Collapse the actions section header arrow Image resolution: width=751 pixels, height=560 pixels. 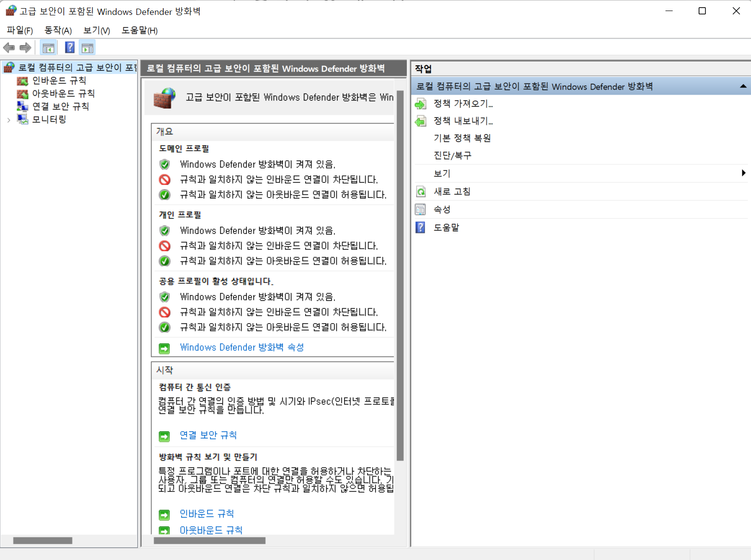click(x=743, y=86)
